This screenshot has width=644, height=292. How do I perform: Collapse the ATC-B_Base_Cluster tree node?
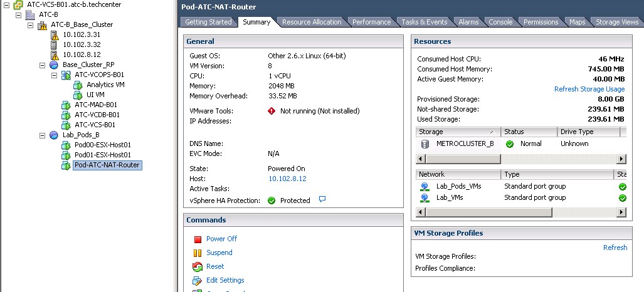pyautogui.click(x=31, y=25)
